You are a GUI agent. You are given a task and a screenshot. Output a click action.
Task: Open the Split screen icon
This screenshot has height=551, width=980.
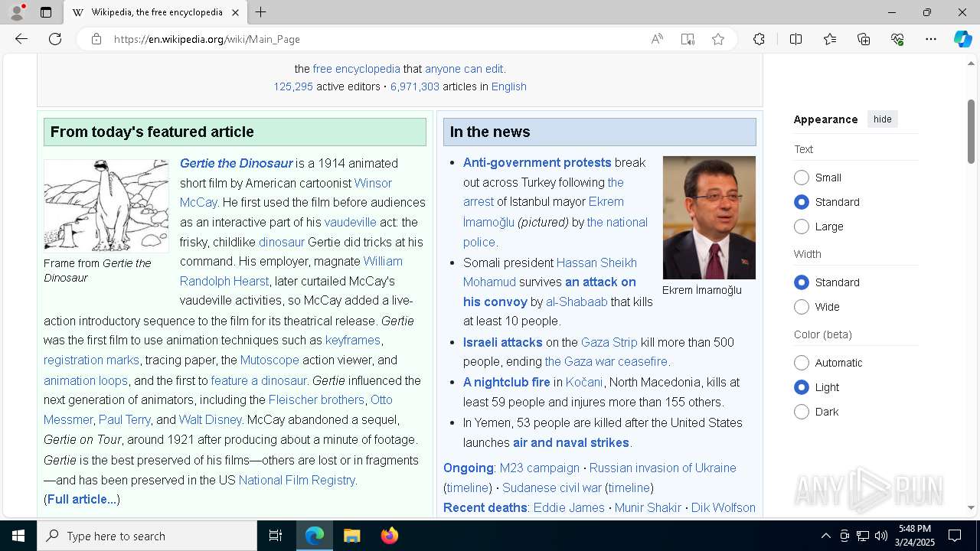click(795, 39)
